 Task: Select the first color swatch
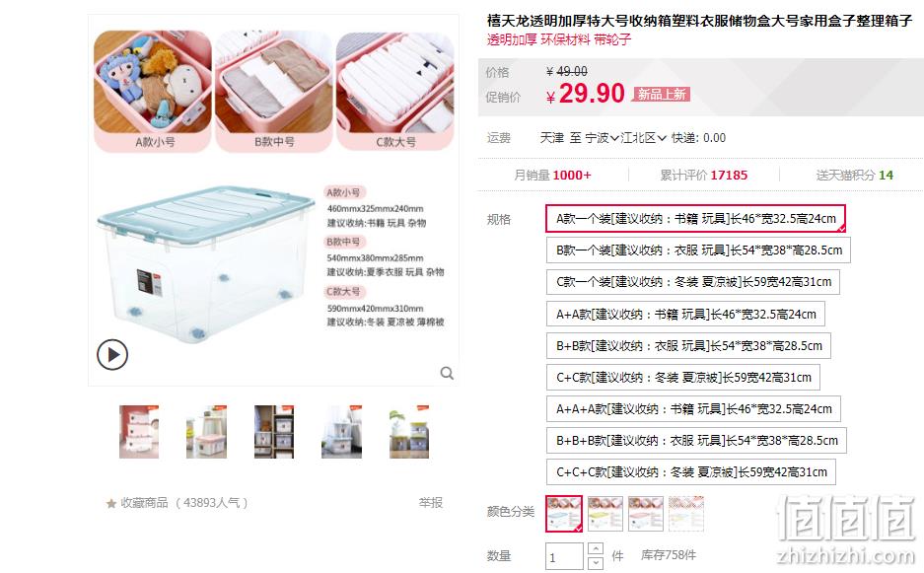tap(564, 514)
